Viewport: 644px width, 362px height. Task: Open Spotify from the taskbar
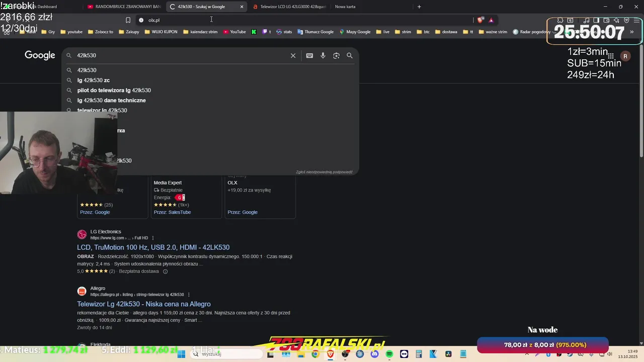(389, 354)
